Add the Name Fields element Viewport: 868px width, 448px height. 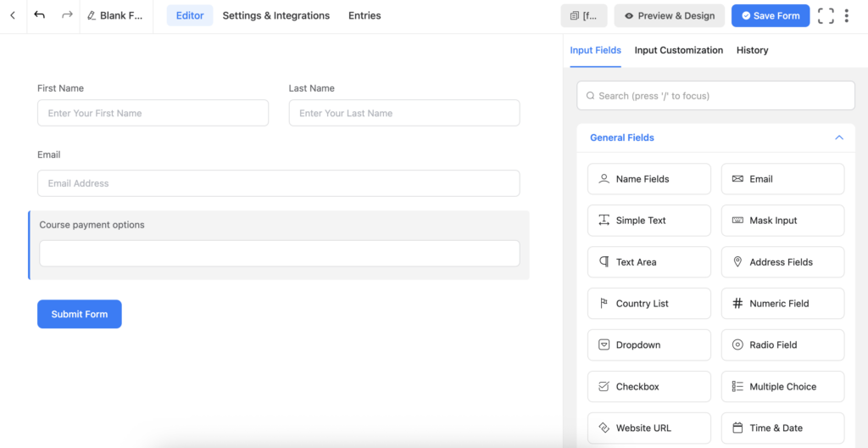coord(648,179)
